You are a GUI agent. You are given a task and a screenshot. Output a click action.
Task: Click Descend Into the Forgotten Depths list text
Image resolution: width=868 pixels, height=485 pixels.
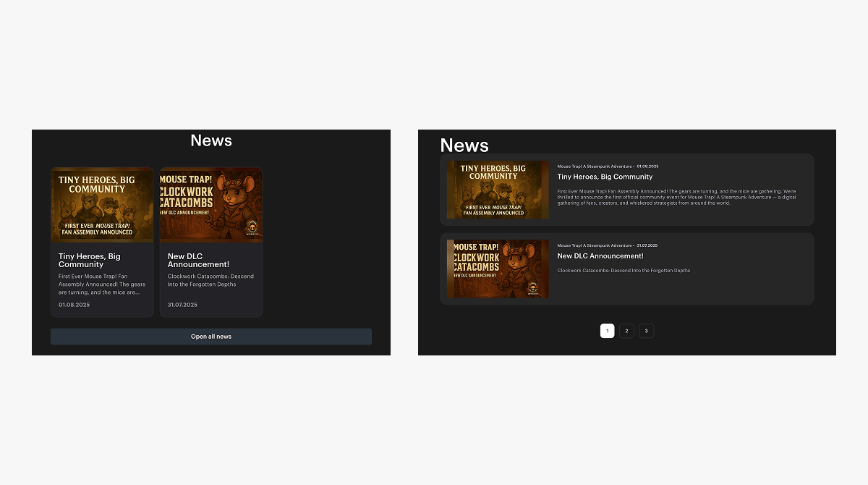(624, 271)
